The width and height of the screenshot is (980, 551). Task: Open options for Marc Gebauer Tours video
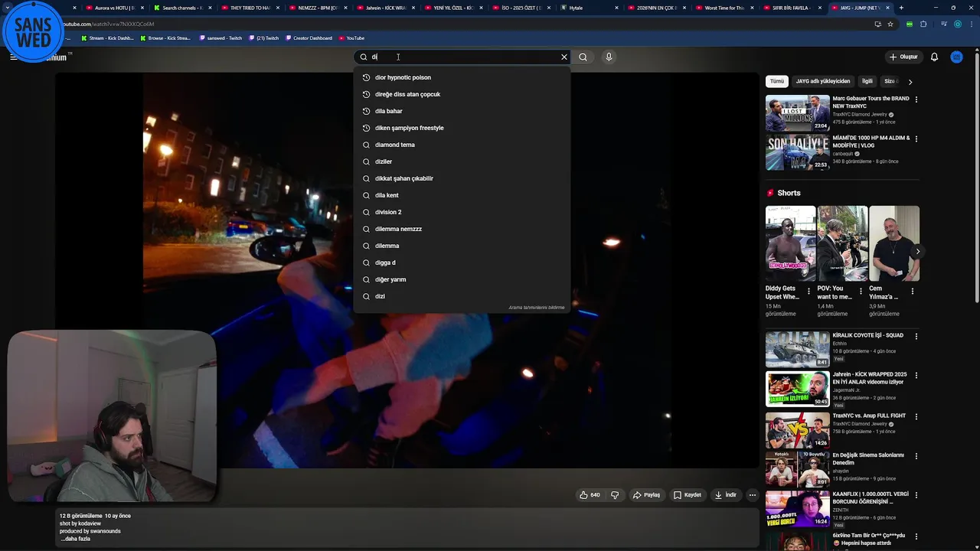click(916, 99)
